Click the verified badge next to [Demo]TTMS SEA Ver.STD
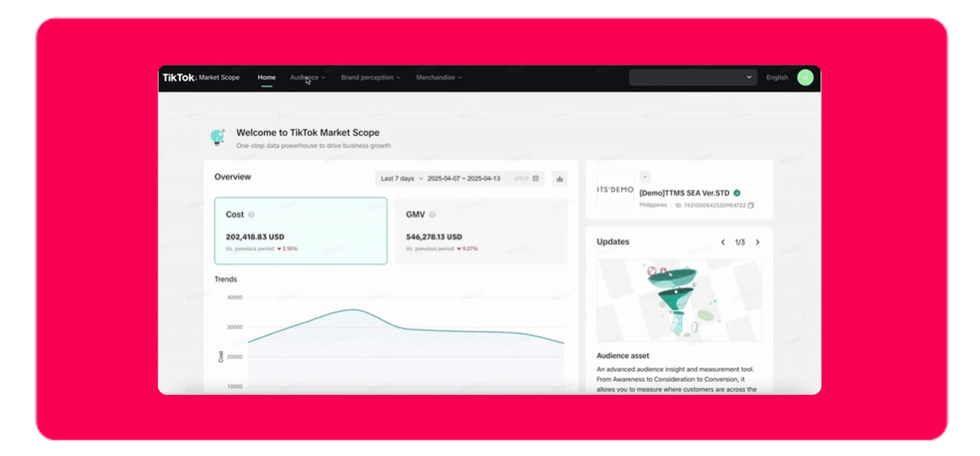 pyautogui.click(x=737, y=193)
